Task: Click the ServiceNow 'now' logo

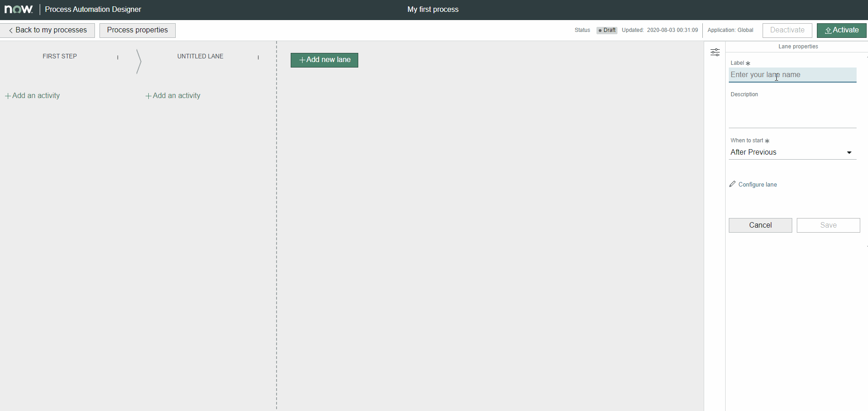Action: (19, 9)
